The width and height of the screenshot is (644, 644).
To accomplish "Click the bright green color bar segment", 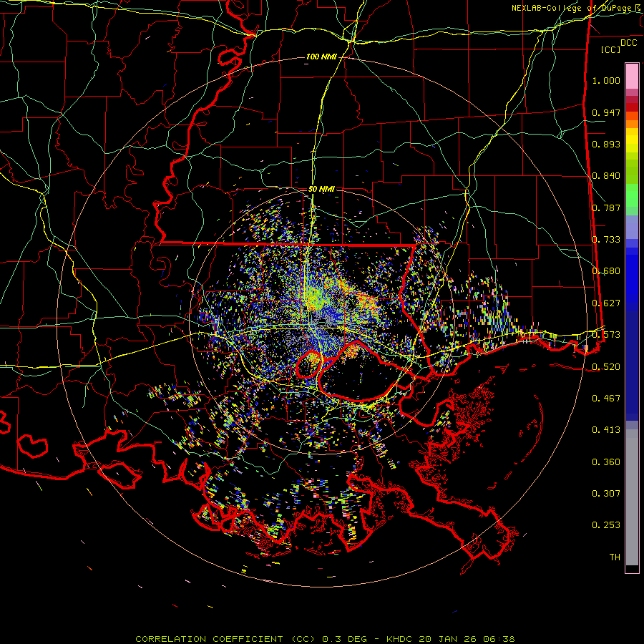I will coord(632,195).
